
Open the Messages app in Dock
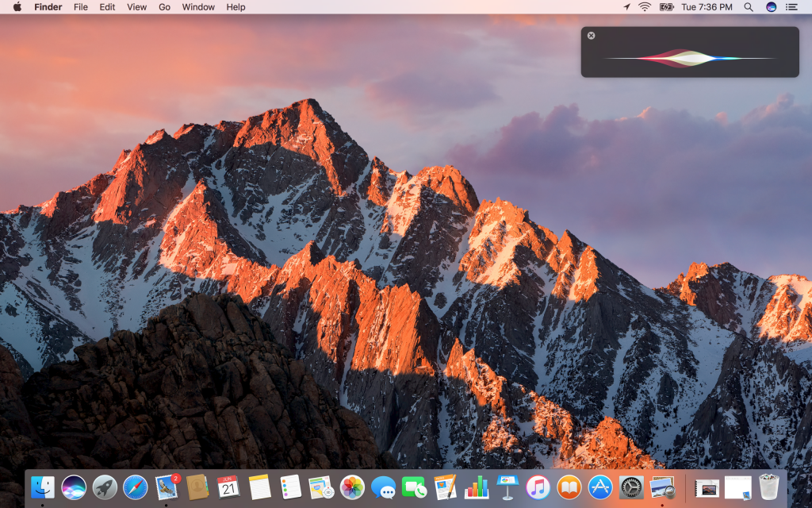point(383,487)
